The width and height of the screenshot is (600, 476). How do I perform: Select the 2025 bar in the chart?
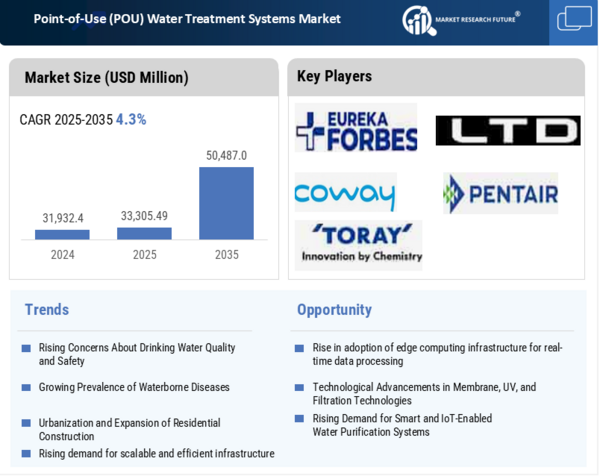144,233
